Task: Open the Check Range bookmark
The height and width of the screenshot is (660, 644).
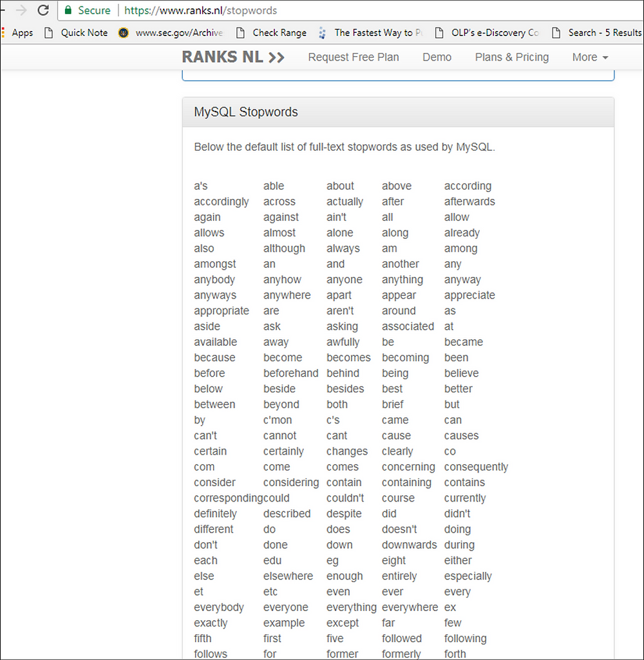Action: pyautogui.click(x=272, y=33)
